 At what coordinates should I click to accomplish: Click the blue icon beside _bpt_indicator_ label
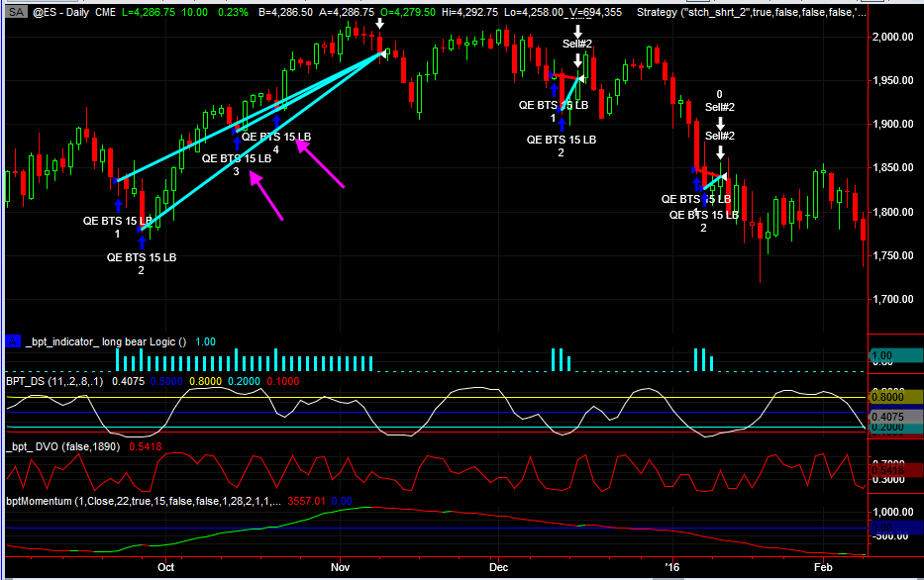coord(12,341)
